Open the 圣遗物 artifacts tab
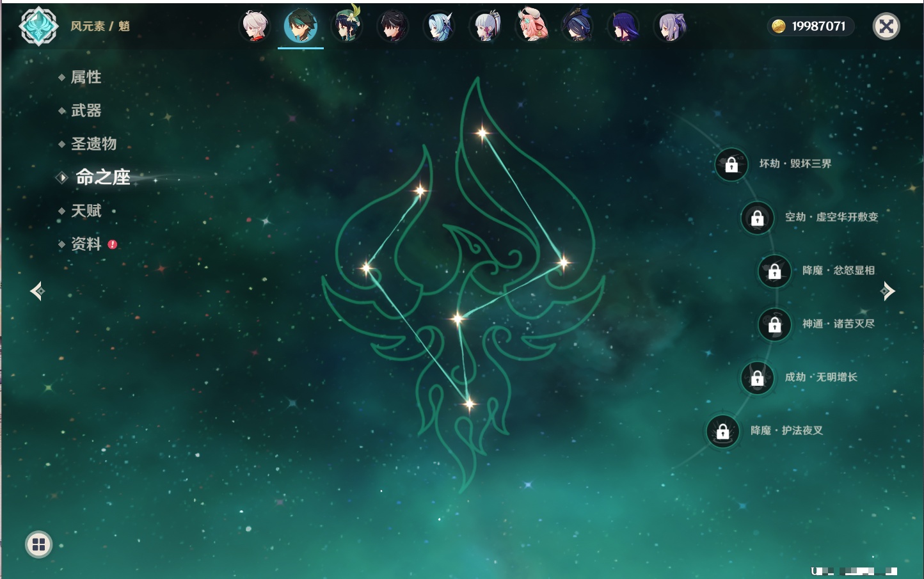Image resolution: width=924 pixels, height=579 pixels. [93, 144]
